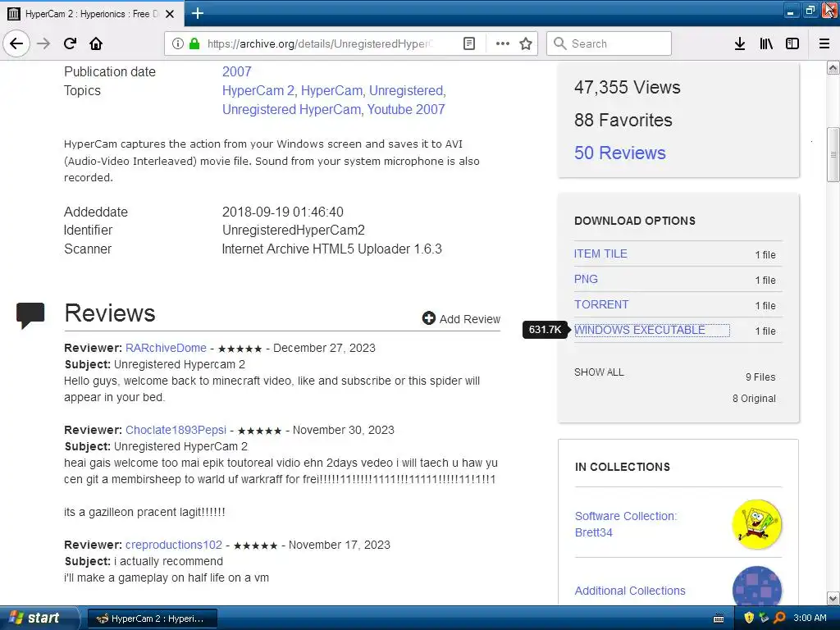Open the Firefox home page
This screenshot has width=840, height=630.
click(x=96, y=43)
